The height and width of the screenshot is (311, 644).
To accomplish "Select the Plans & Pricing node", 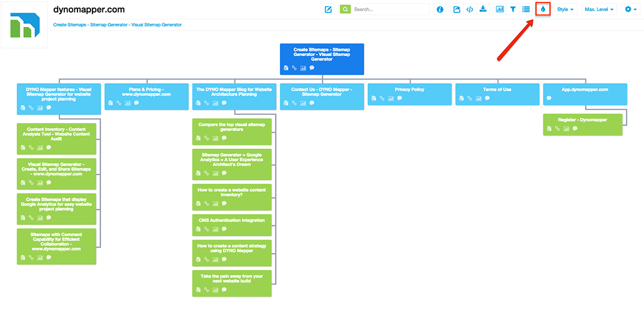I will [x=147, y=97].
